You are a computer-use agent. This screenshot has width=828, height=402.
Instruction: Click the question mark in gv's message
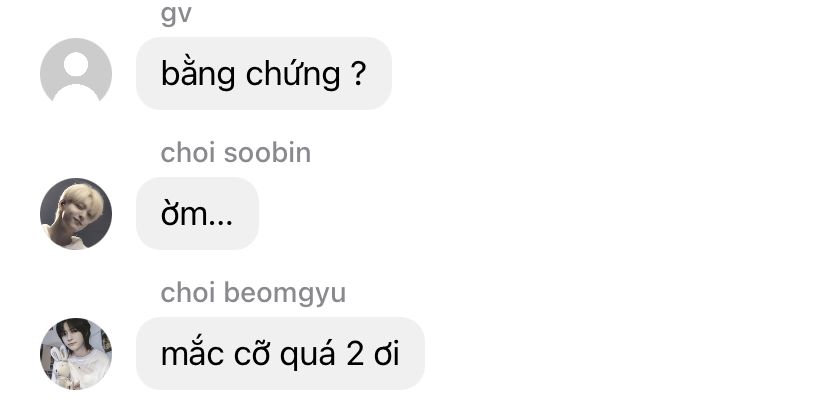pos(358,74)
